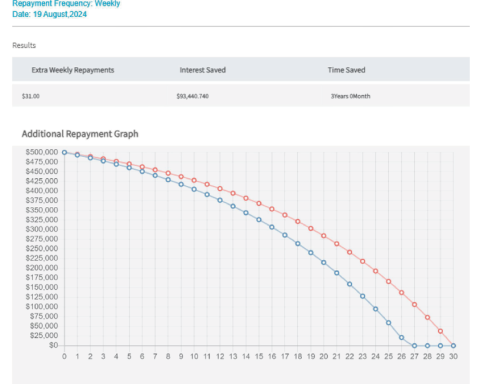Select the $31.00 extra repayment value
Viewport: 480px width, 384px height.
coord(31,96)
